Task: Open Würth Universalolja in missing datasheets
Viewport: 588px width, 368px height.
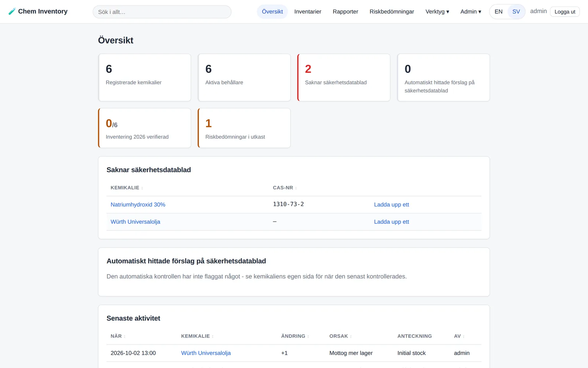Action: [135, 222]
